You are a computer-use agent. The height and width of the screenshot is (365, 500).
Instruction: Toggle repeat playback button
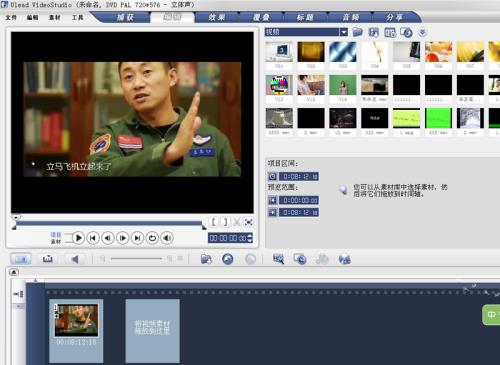point(152,238)
